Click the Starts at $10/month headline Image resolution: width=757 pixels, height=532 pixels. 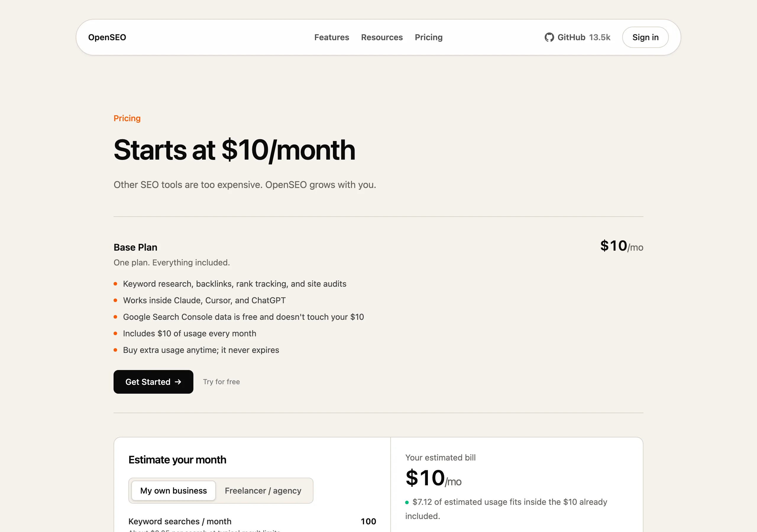click(x=234, y=150)
